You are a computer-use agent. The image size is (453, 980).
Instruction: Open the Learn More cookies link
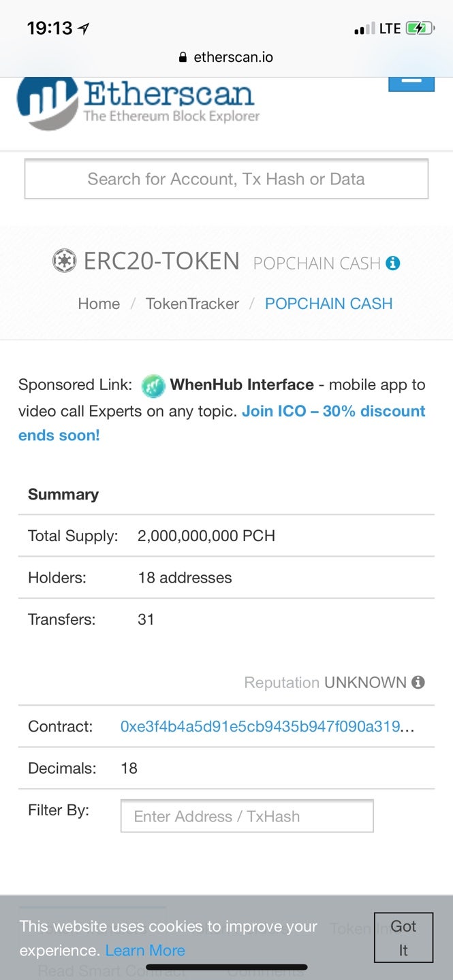(145, 950)
